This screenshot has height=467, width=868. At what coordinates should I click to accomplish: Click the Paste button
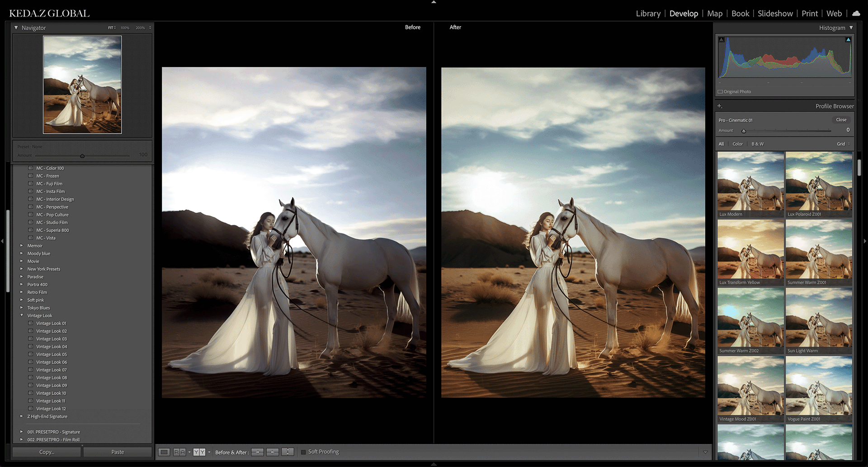tap(118, 452)
